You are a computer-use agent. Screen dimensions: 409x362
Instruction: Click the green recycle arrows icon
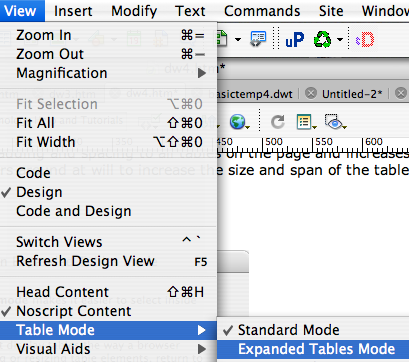(323, 40)
